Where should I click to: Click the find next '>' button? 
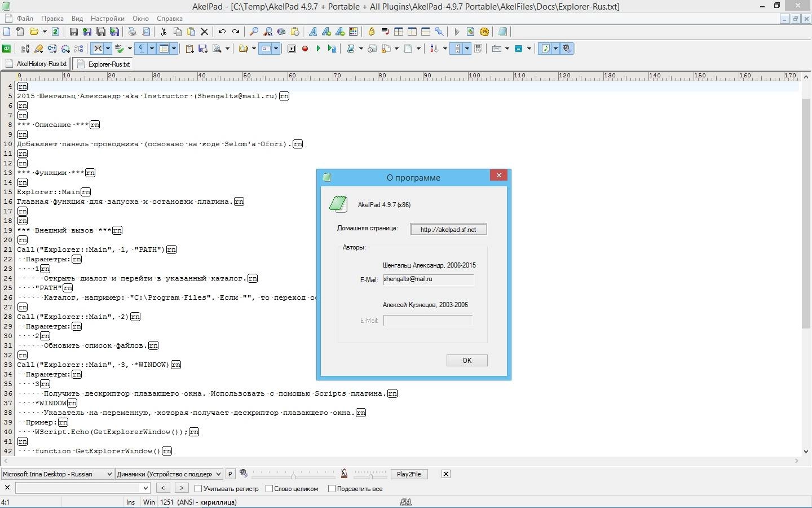(x=182, y=488)
